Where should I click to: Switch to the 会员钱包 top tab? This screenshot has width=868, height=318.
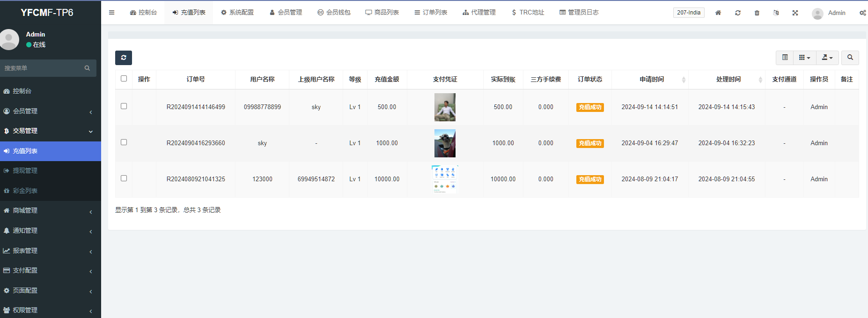pyautogui.click(x=334, y=13)
